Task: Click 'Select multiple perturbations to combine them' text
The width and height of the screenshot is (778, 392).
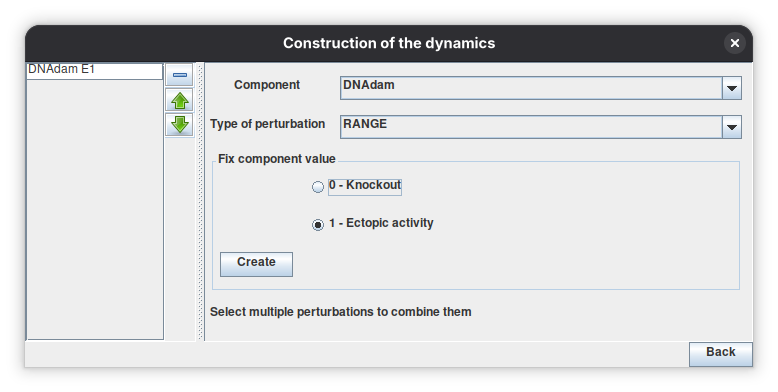Action: click(x=340, y=312)
